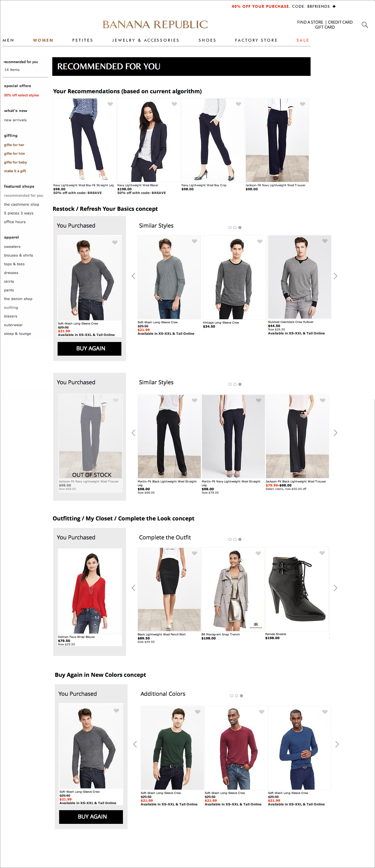Open the cashmere shop link

pyautogui.click(x=21, y=205)
